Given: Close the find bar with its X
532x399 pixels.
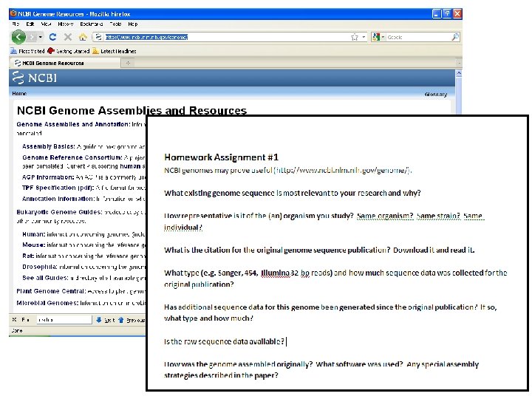Looking at the screenshot, I should tap(14, 320).
